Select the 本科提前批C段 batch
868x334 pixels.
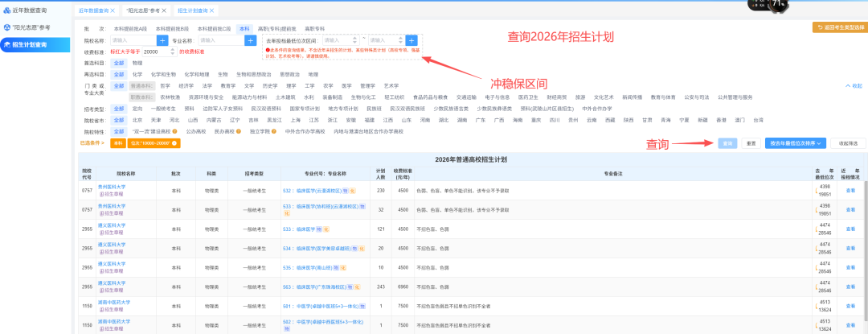point(213,28)
